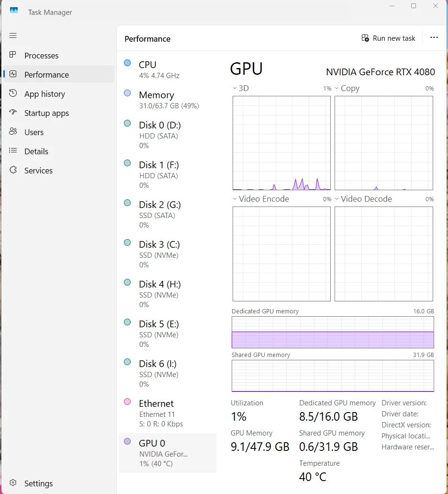The image size is (448, 494).
Task: Open the three-dot more options menu
Action: (434, 37)
